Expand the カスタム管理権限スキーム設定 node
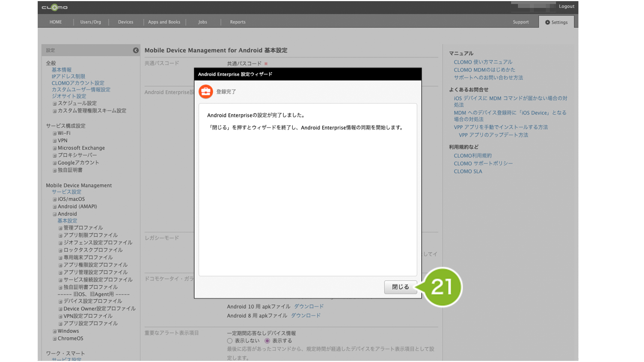 coord(55,111)
